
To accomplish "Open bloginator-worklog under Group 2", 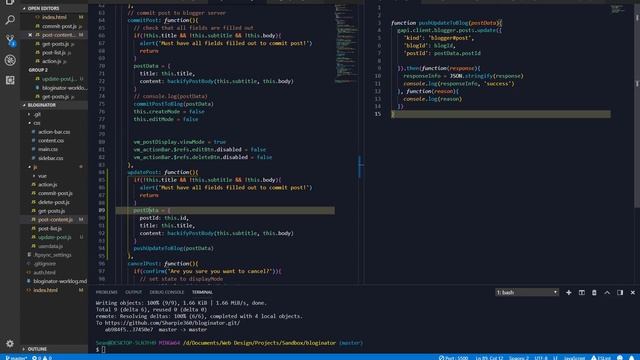I will click(64, 88).
